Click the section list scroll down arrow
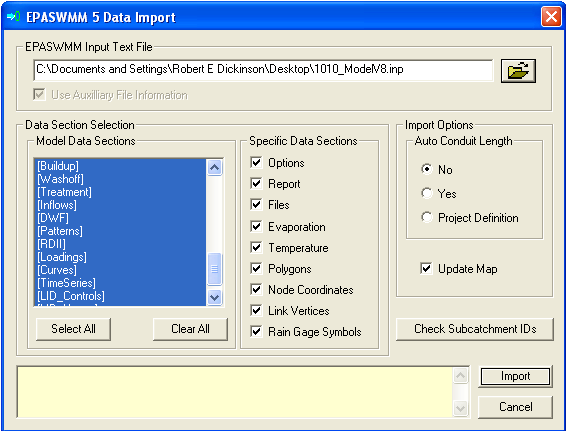This screenshot has height=431, width=566. point(215,297)
